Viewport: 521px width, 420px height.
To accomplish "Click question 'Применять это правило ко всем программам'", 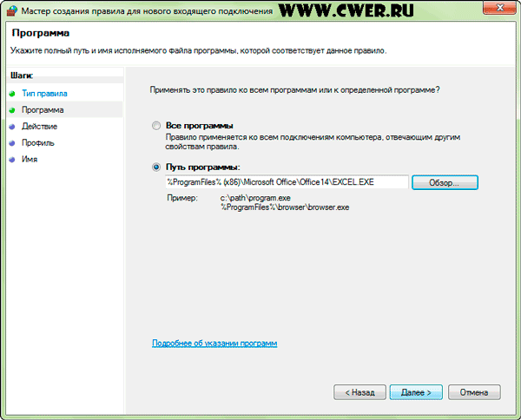I will click(x=294, y=90).
